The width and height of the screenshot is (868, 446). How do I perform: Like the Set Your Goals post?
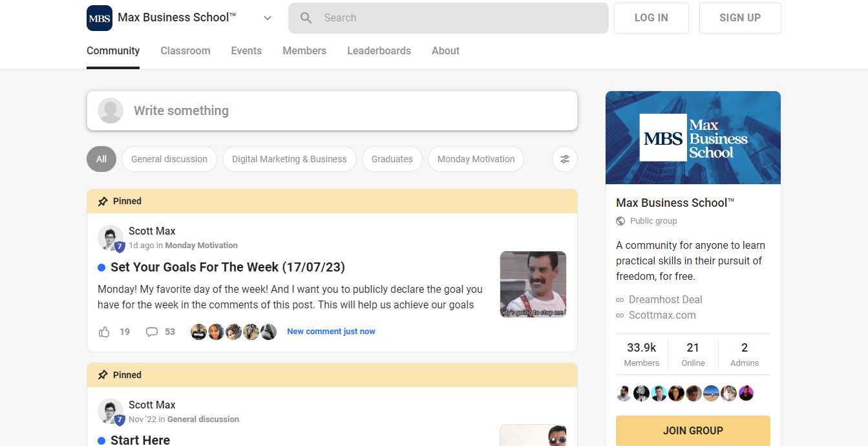104,332
